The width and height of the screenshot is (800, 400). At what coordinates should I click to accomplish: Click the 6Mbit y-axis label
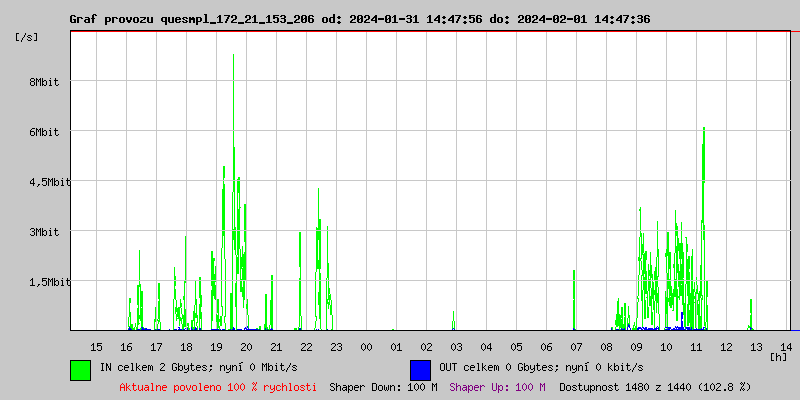coord(44,132)
